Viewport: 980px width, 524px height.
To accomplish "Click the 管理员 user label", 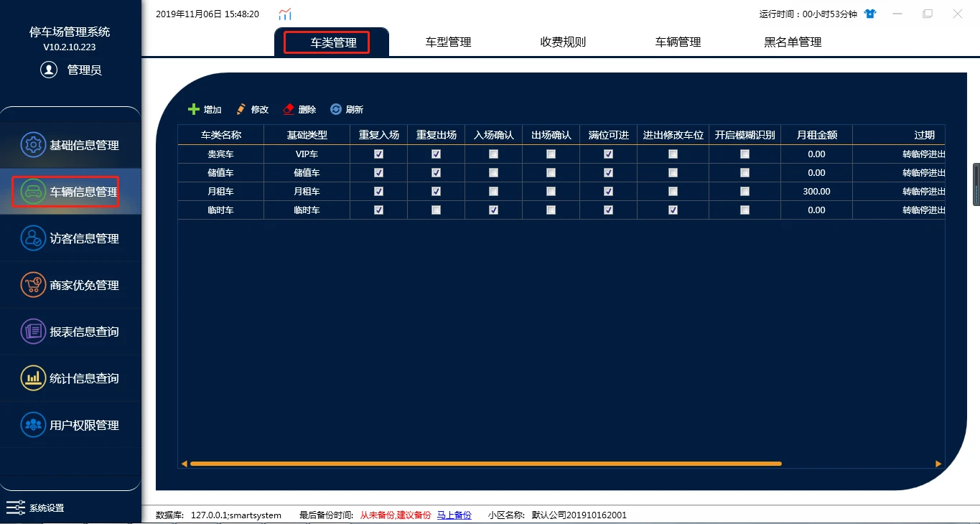I will pyautogui.click(x=85, y=70).
